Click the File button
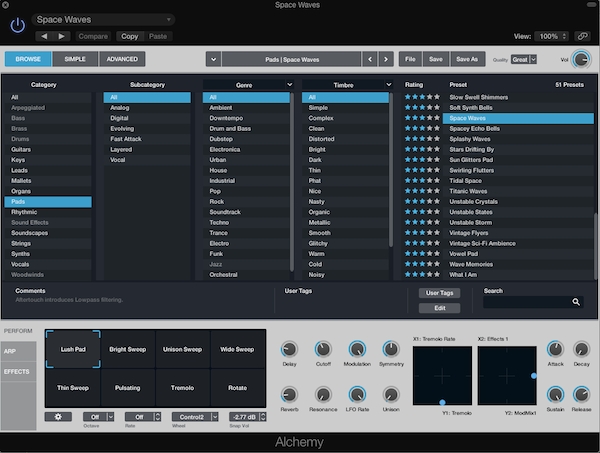The image size is (600, 453). [410, 59]
